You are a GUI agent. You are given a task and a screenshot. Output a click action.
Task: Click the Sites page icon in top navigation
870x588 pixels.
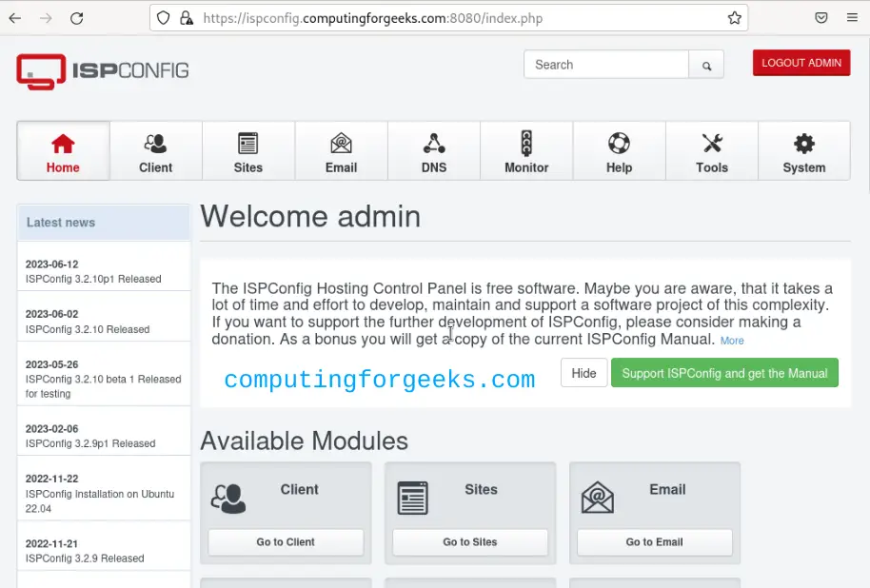(248, 144)
